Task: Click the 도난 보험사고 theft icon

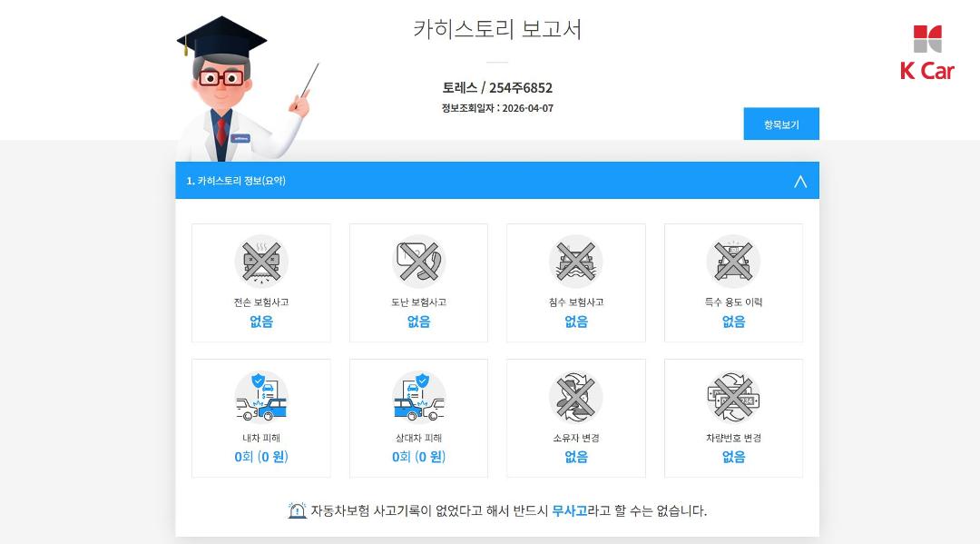Action: coord(418,262)
